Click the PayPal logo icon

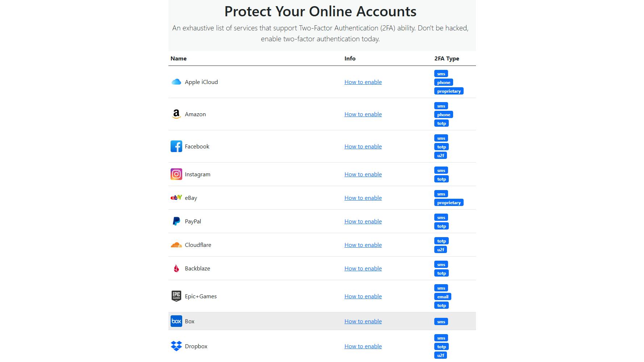point(176,221)
